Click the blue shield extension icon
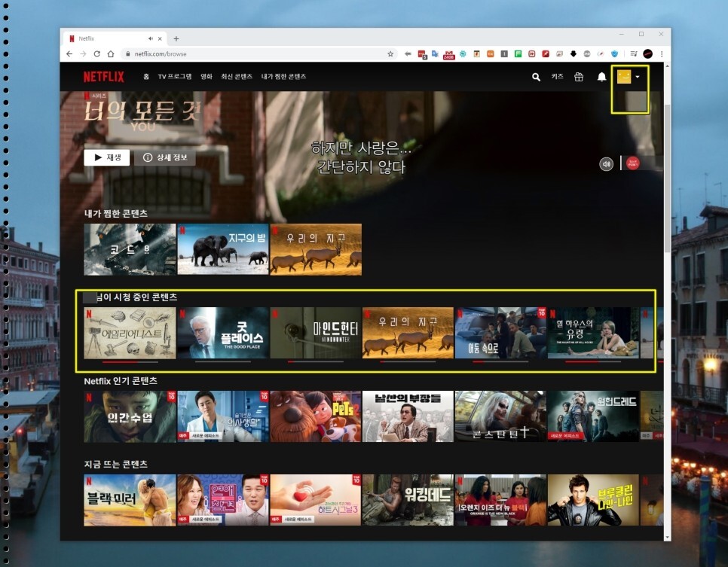Image resolution: width=728 pixels, height=567 pixels. (615, 53)
